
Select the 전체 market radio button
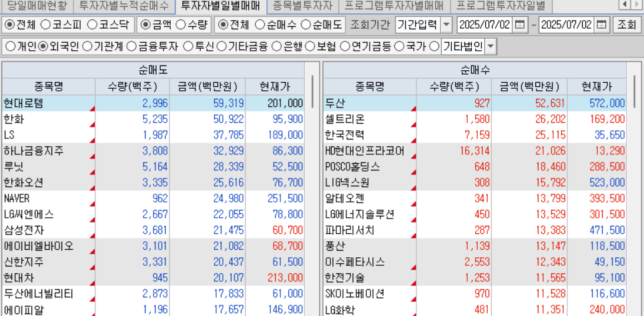pos(9,25)
